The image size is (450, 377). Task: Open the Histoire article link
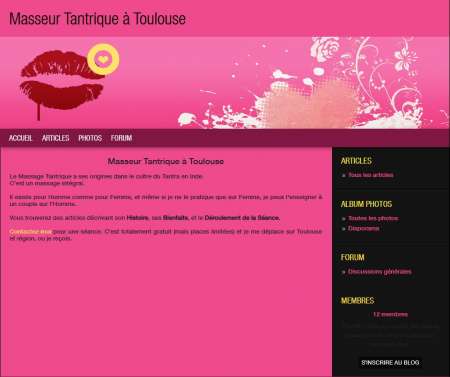point(137,218)
